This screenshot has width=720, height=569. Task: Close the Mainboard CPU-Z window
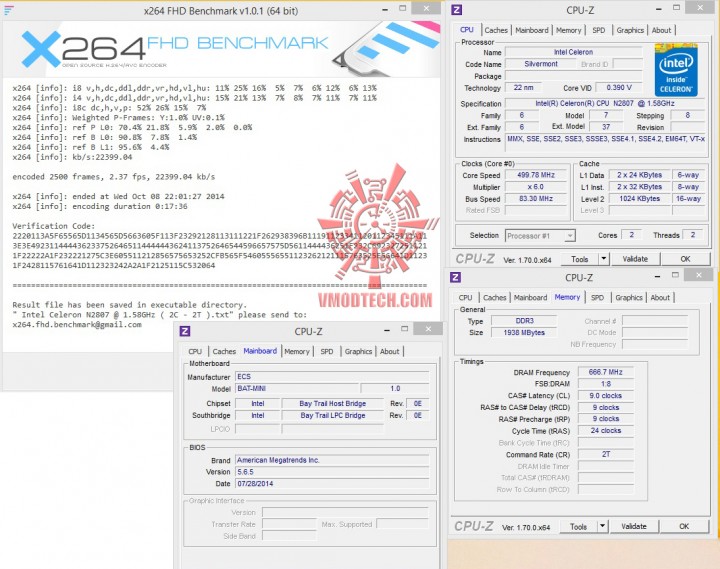click(428, 328)
